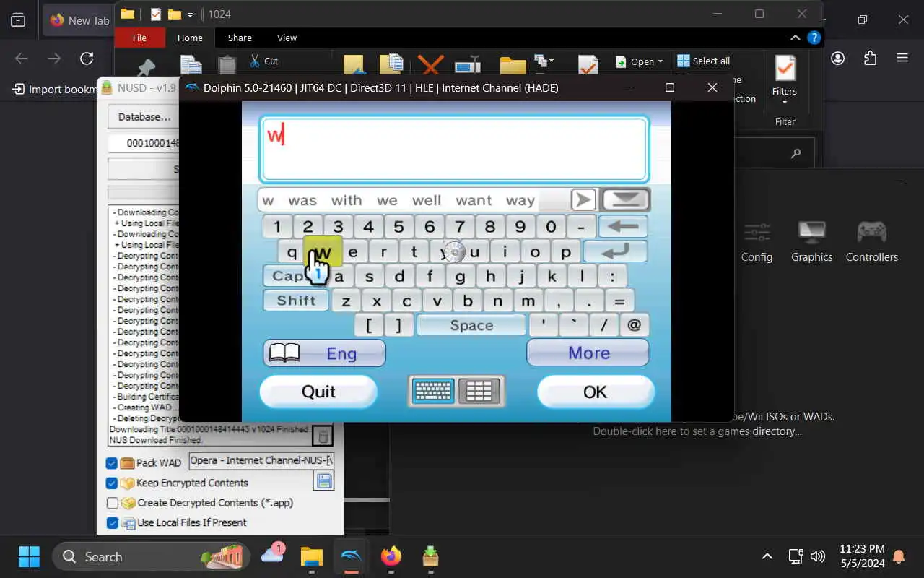Show hidden tray icons chevron

[767, 556]
